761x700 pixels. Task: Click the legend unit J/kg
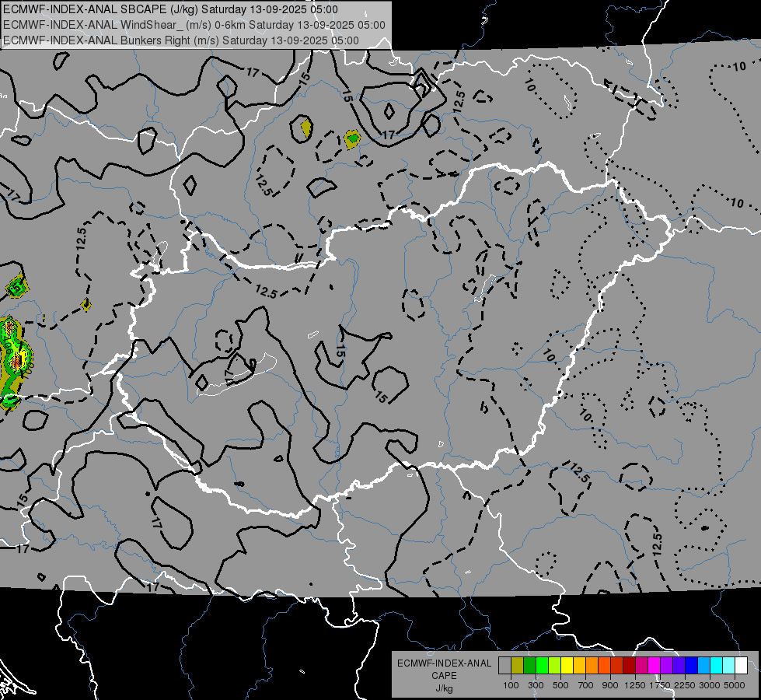(x=444, y=688)
